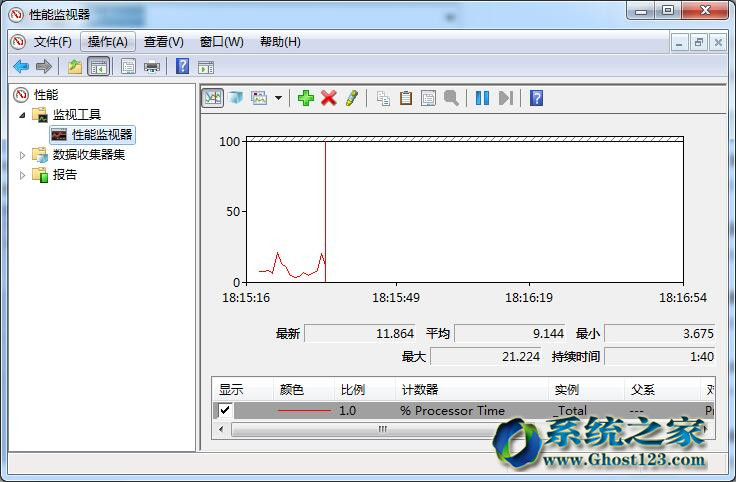Click the _Total instance cell

point(570,411)
